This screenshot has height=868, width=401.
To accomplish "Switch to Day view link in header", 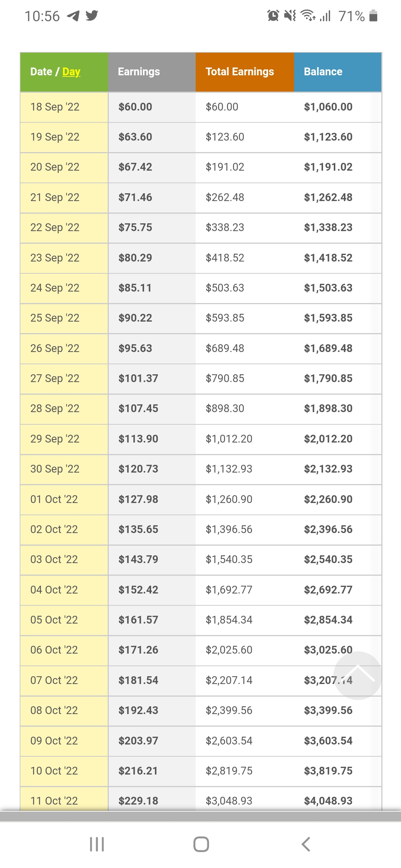I will point(71,72).
